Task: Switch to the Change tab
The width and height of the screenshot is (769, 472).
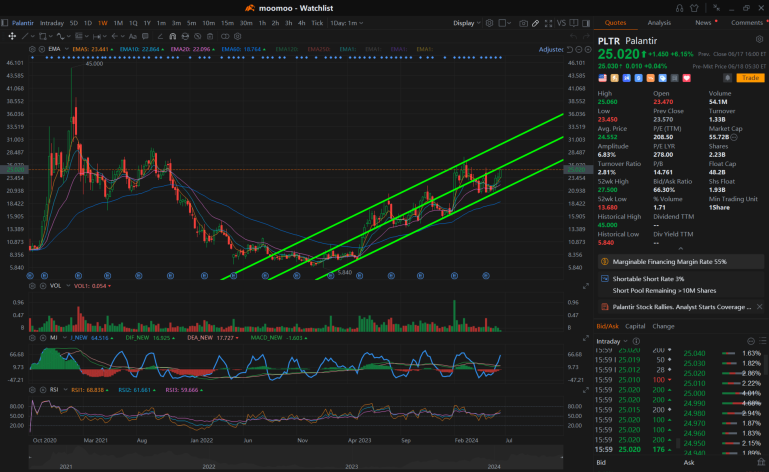Action: (663, 326)
